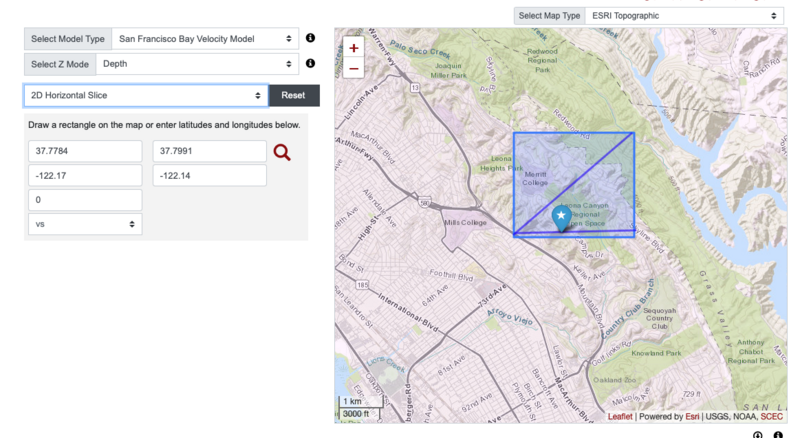Click the first latitude field 37.7784
The width and height of the screenshot is (800, 438).
tap(85, 151)
